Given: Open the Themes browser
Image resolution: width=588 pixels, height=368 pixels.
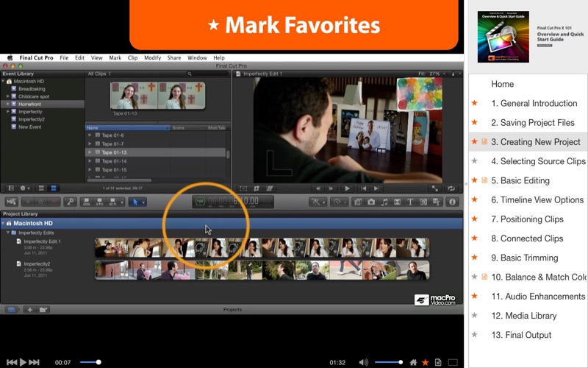Looking at the screenshot, I should tap(437, 202).
